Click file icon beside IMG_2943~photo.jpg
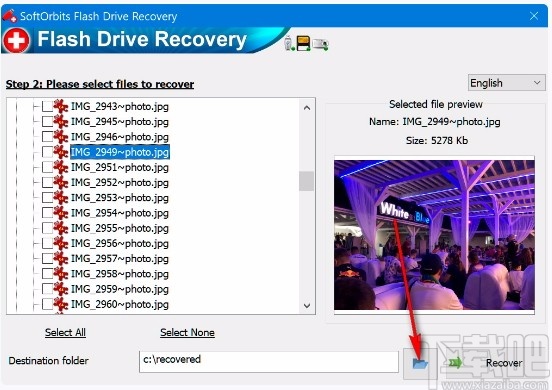 click(x=61, y=106)
